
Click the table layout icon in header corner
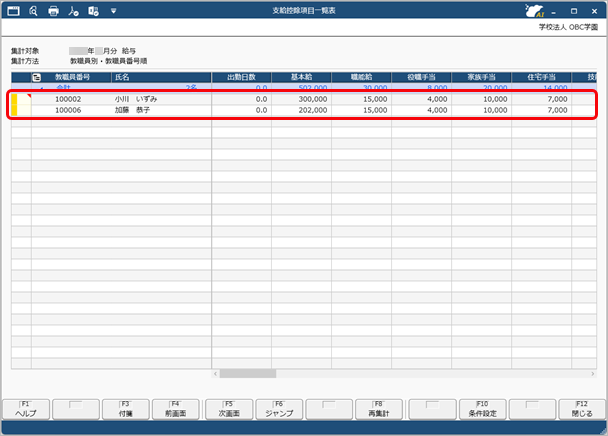click(x=37, y=76)
